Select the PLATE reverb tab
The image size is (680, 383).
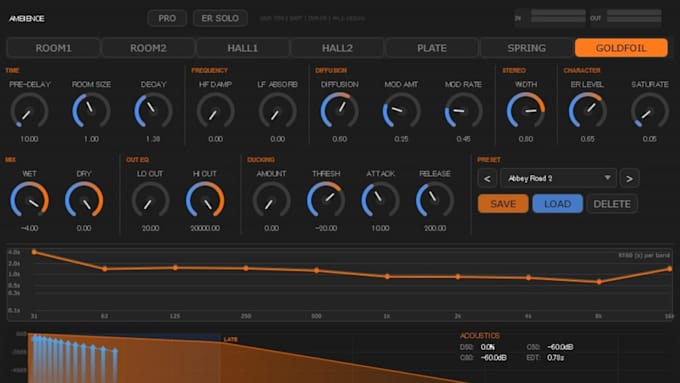(432, 48)
